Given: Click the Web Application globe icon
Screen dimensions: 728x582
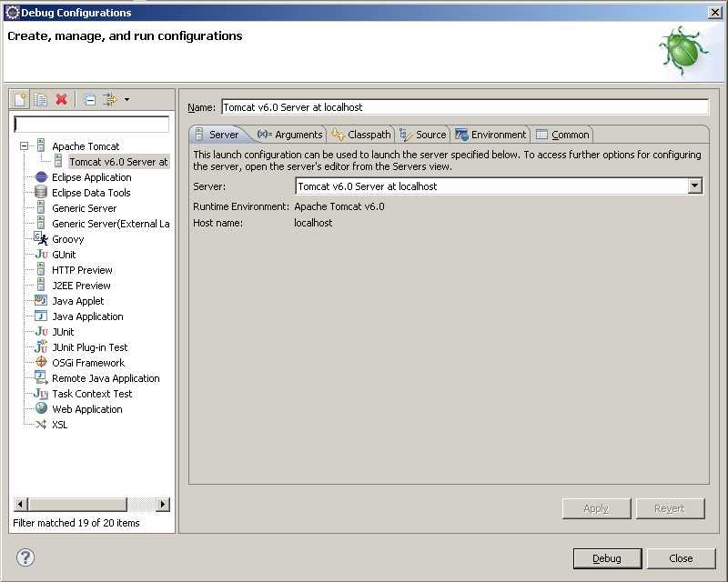Looking at the screenshot, I should 41,408.
